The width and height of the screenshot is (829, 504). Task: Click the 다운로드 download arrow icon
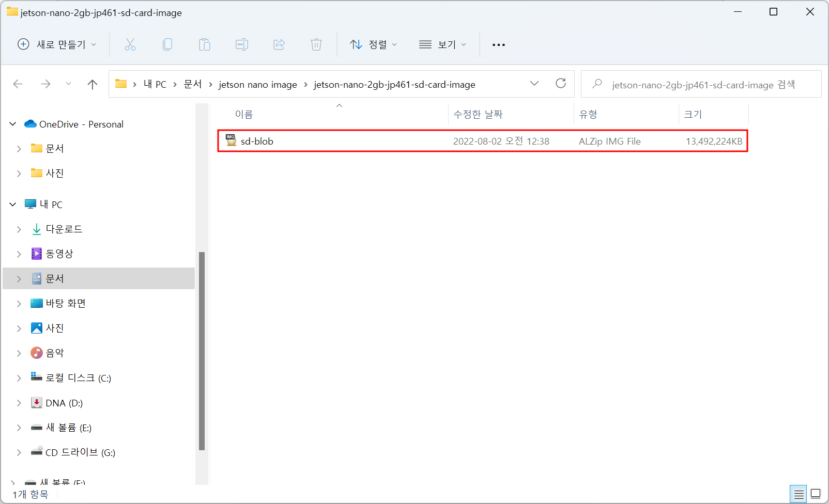[37, 229]
